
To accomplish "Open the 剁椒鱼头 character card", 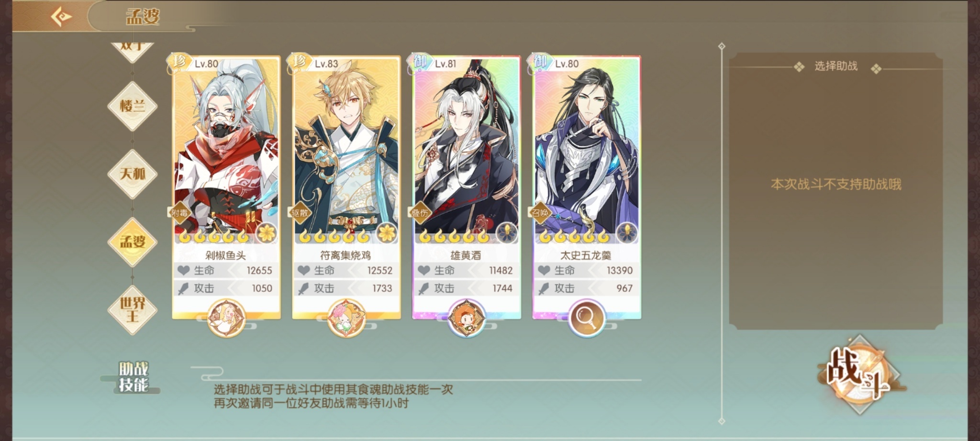I will (226, 187).
